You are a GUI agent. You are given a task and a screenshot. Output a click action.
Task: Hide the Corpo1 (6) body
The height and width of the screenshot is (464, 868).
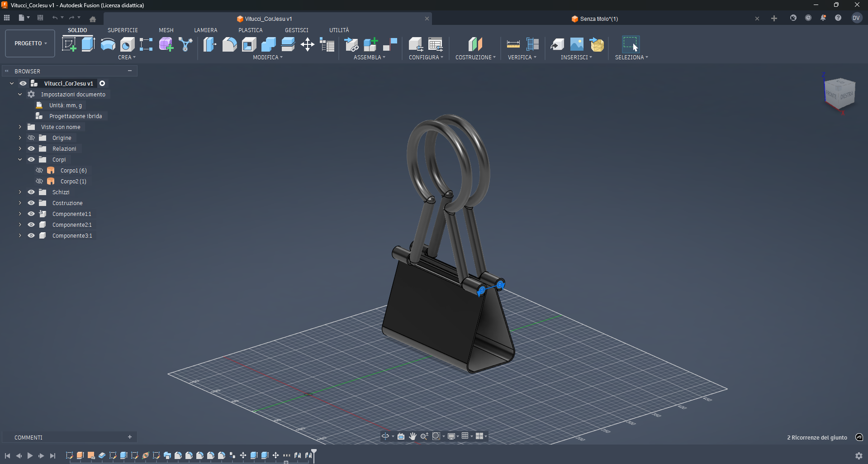click(x=39, y=170)
